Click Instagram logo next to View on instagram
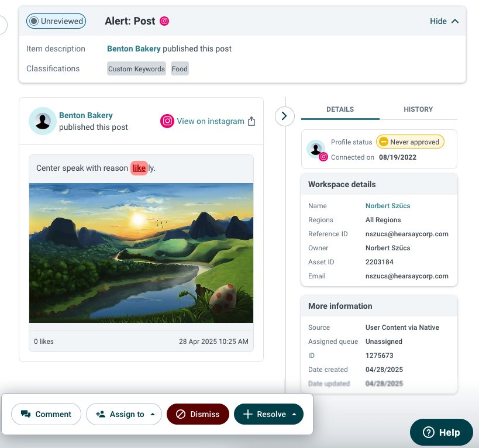The image size is (479, 448). tap(167, 121)
